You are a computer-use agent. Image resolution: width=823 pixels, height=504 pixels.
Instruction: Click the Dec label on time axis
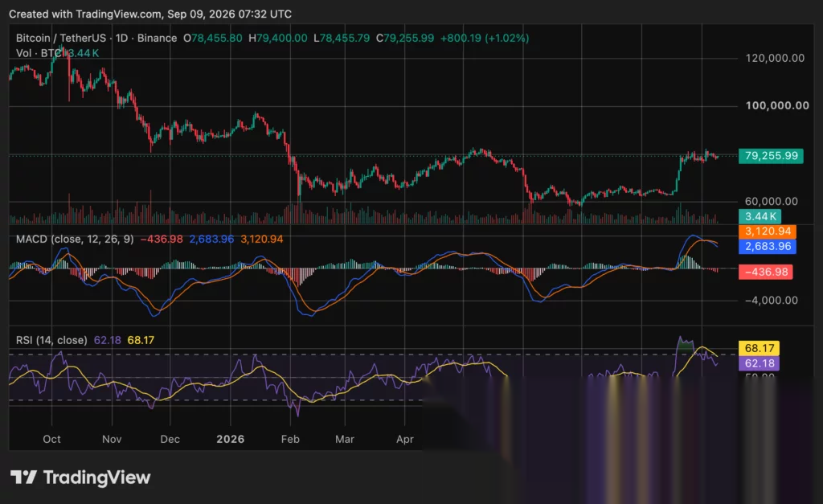point(170,440)
